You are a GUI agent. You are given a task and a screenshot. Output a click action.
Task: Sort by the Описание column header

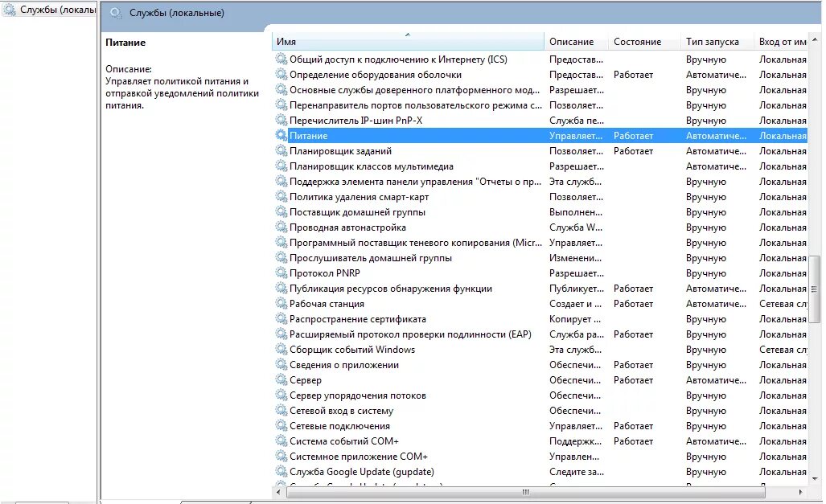tap(577, 42)
